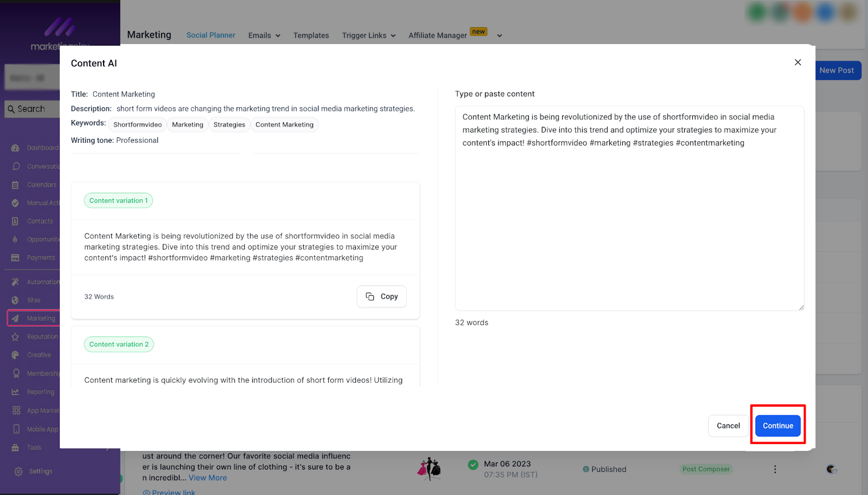Click the Marketing keyword chip
Viewport: 868px width, 495px height.
point(188,124)
